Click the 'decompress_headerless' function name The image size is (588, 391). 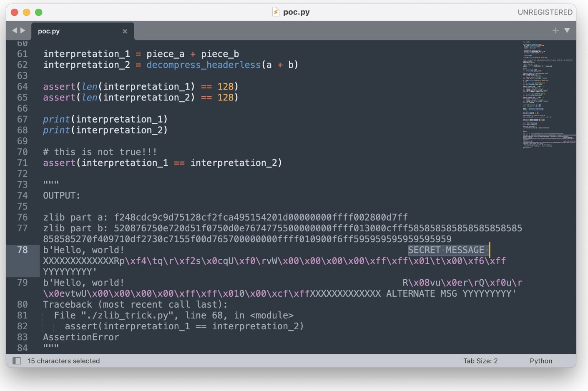203,65
